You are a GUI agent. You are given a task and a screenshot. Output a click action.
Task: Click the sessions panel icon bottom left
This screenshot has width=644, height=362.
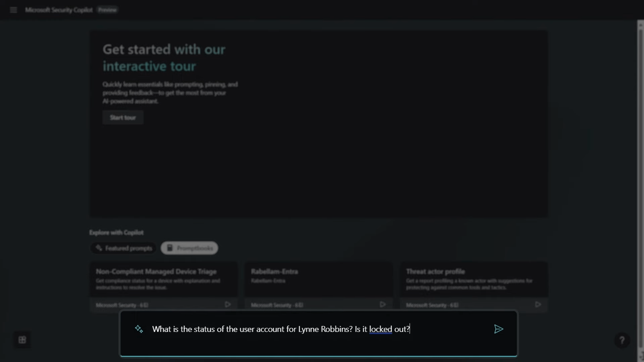click(22, 340)
